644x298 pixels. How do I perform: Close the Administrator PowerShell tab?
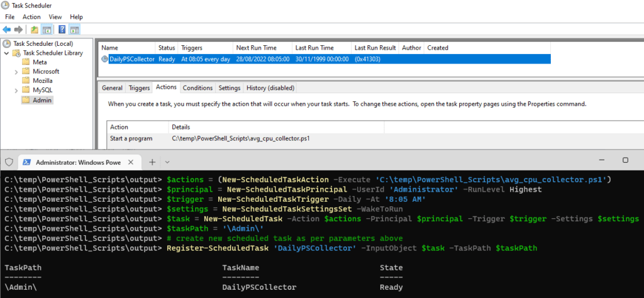point(131,162)
